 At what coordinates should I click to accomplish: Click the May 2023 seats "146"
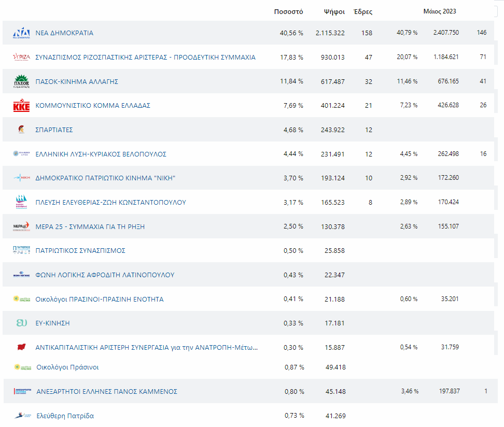click(482, 33)
